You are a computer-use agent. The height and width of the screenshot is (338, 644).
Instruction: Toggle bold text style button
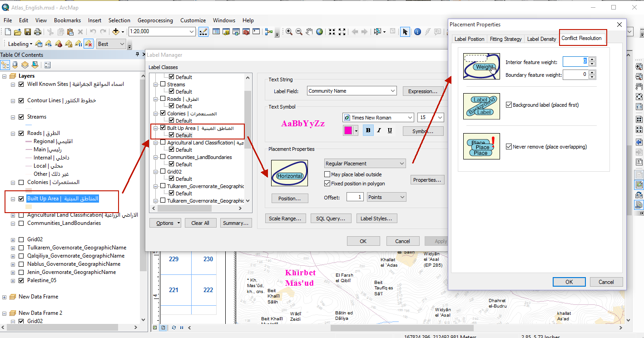click(x=368, y=130)
